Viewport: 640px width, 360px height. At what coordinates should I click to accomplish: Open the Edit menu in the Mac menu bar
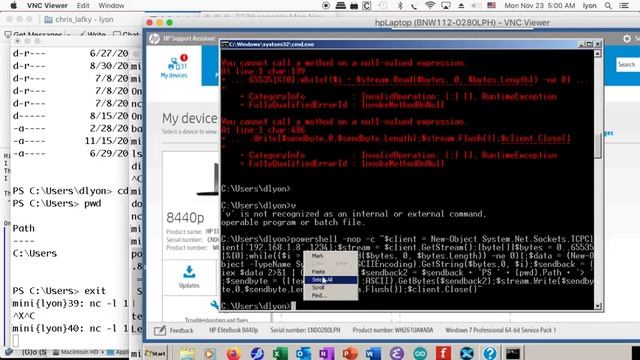click(83, 6)
